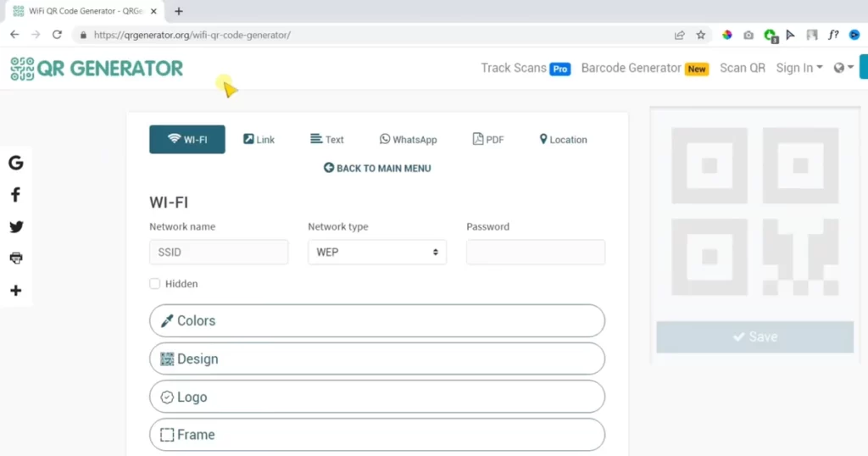Switch to the WhatsApp tab
Viewport: 868px width, 456px height.
(x=409, y=140)
